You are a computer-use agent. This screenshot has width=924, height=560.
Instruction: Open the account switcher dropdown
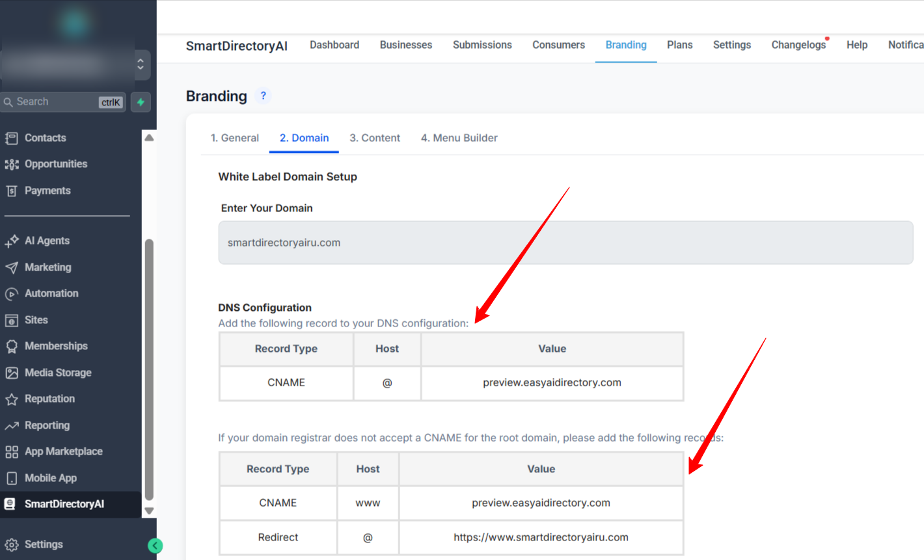(x=141, y=64)
